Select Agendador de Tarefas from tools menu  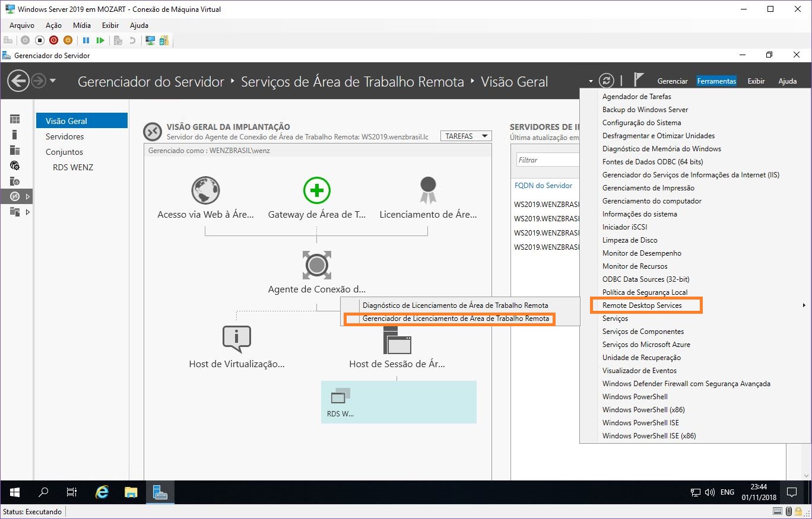click(x=637, y=97)
